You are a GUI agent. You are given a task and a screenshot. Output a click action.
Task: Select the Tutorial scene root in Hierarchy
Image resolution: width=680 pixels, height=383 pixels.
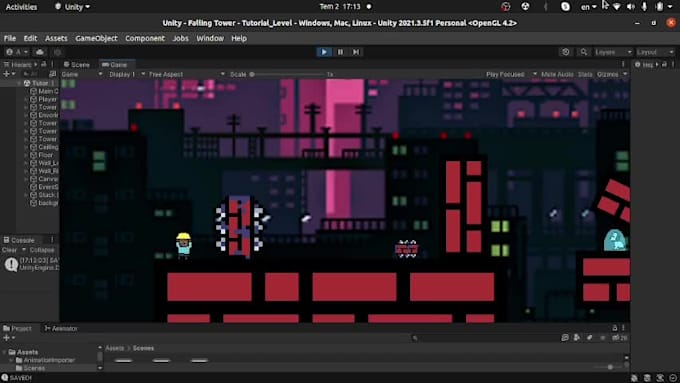pyautogui.click(x=36, y=83)
